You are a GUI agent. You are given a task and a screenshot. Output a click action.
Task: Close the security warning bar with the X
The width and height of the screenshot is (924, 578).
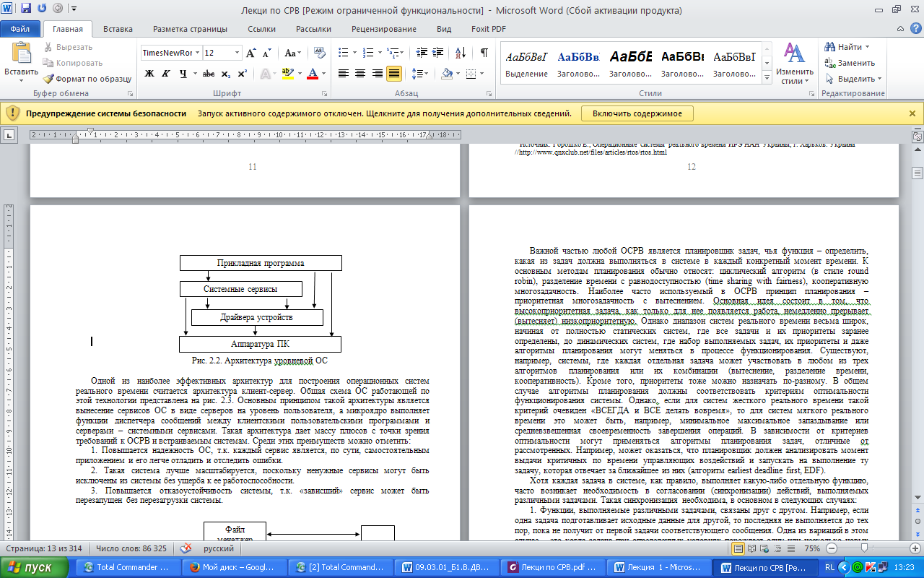click(x=912, y=113)
